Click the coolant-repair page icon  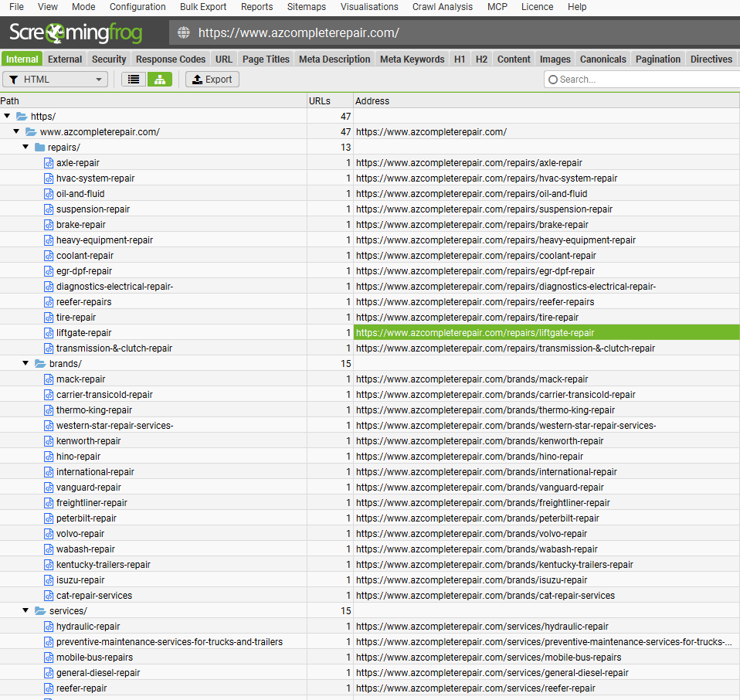click(x=49, y=256)
